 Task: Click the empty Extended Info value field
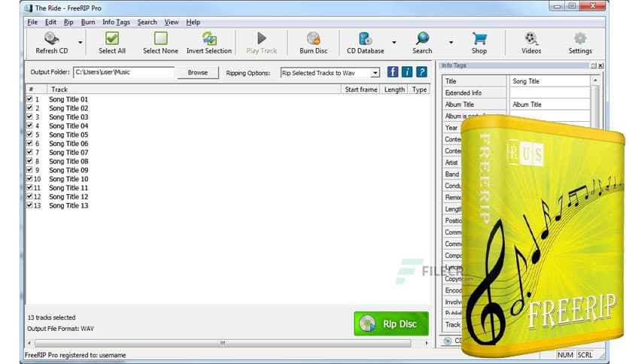[x=549, y=93]
